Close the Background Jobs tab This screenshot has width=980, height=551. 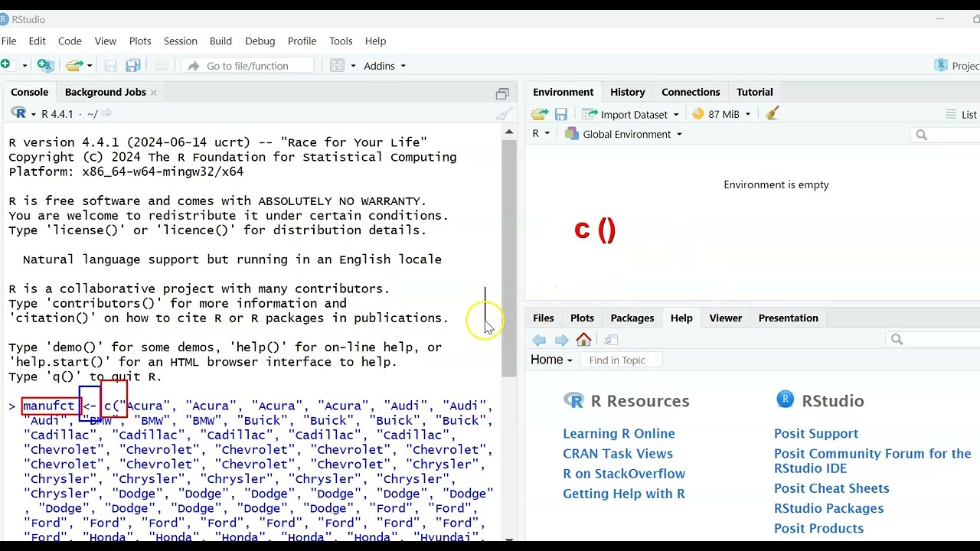tap(153, 93)
